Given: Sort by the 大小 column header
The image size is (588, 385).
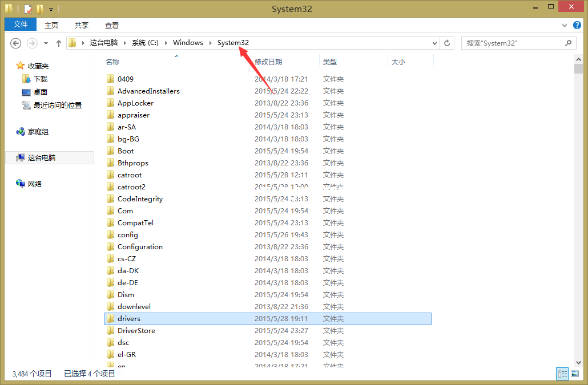Looking at the screenshot, I should click(398, 62).
